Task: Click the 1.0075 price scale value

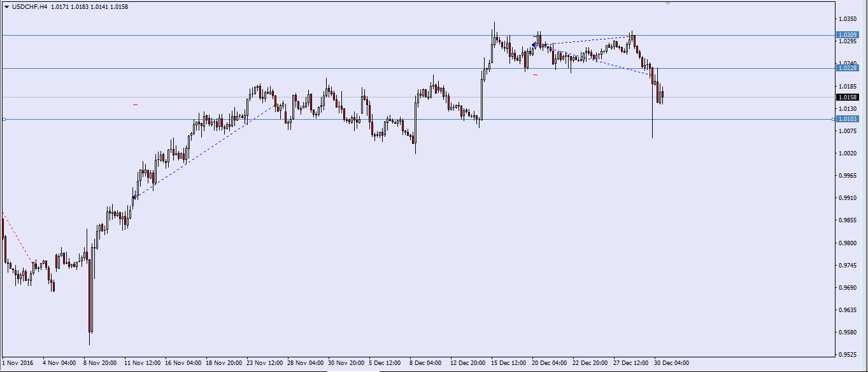Action: point(848,131)
